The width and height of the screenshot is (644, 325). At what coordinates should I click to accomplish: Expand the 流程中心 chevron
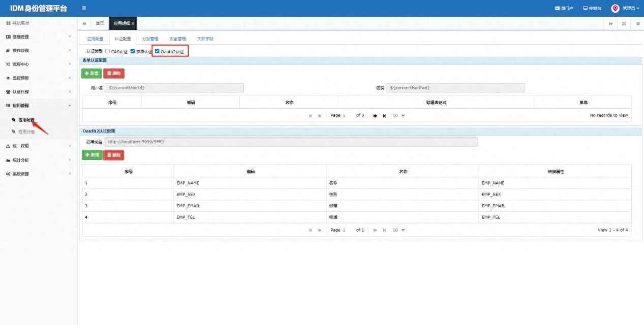coord(70,64)
